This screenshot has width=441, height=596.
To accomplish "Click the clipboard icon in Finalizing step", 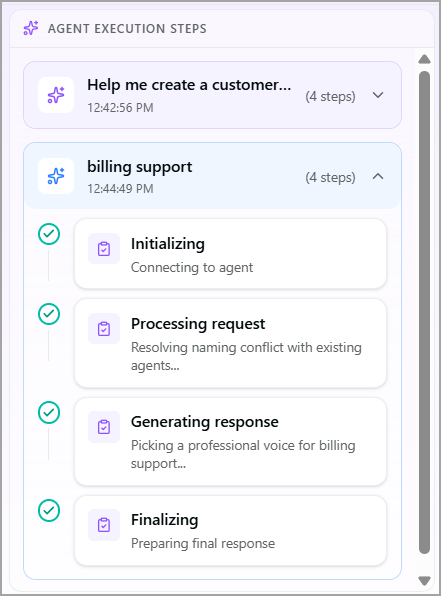I will point(104,525).
